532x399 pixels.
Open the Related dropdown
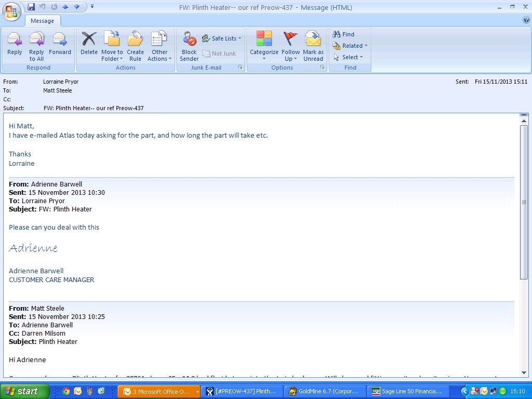[x=350, y=46]
